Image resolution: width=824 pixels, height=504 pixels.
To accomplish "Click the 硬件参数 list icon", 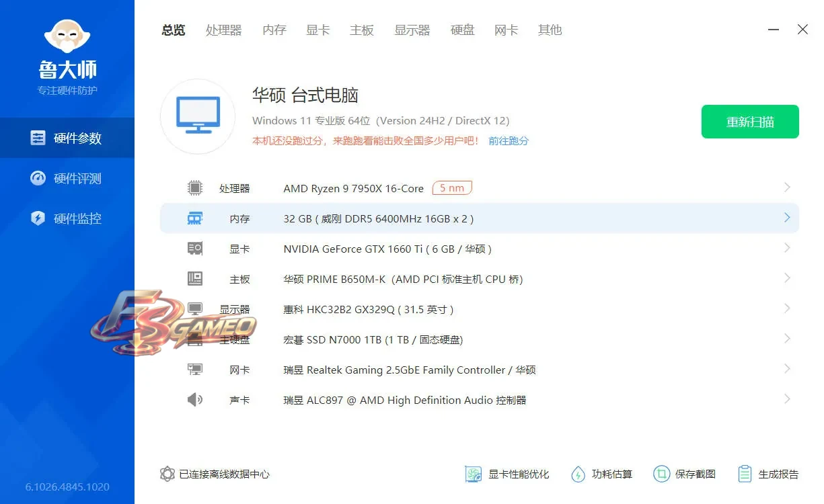I will 38,138.
